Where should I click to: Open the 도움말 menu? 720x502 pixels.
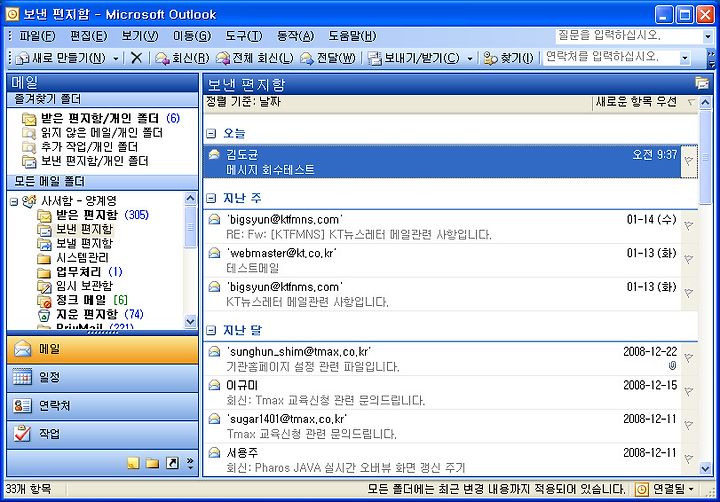coord(352,36)
